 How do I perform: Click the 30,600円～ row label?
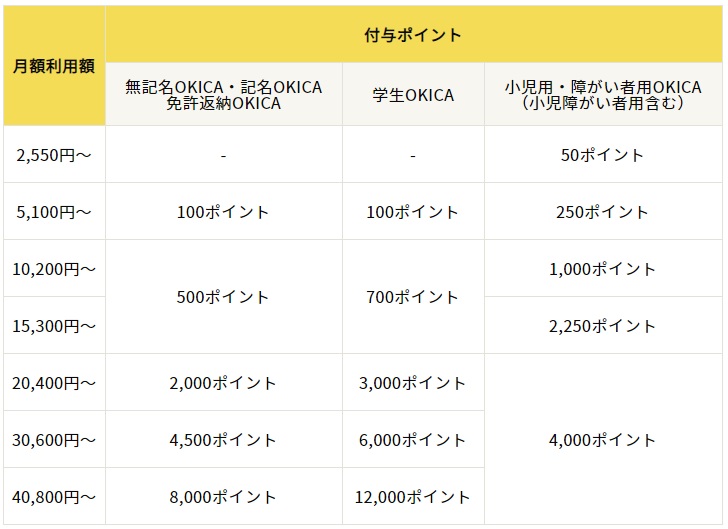(x=54, y=440)
